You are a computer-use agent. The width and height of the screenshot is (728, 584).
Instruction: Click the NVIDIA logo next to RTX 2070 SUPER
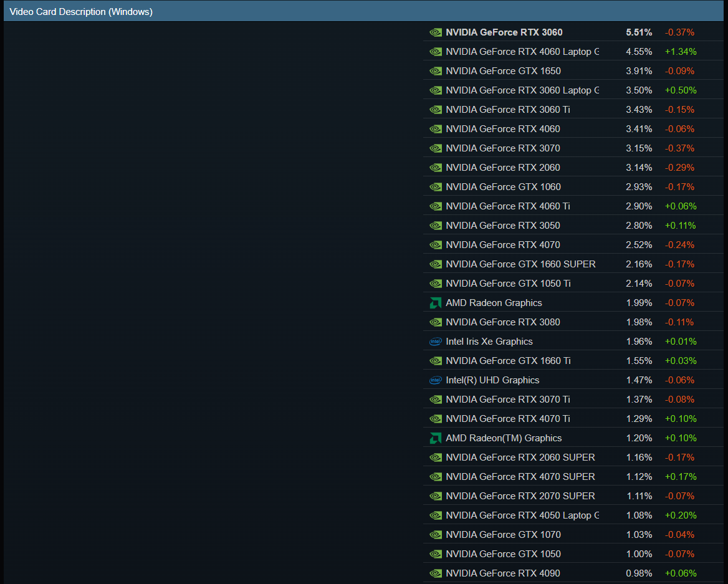coord(436,495)
